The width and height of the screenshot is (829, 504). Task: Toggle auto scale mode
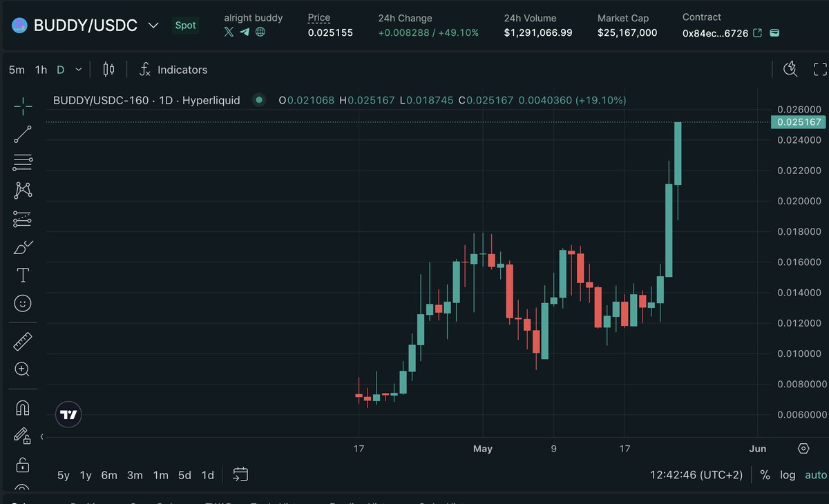point(816,475)
